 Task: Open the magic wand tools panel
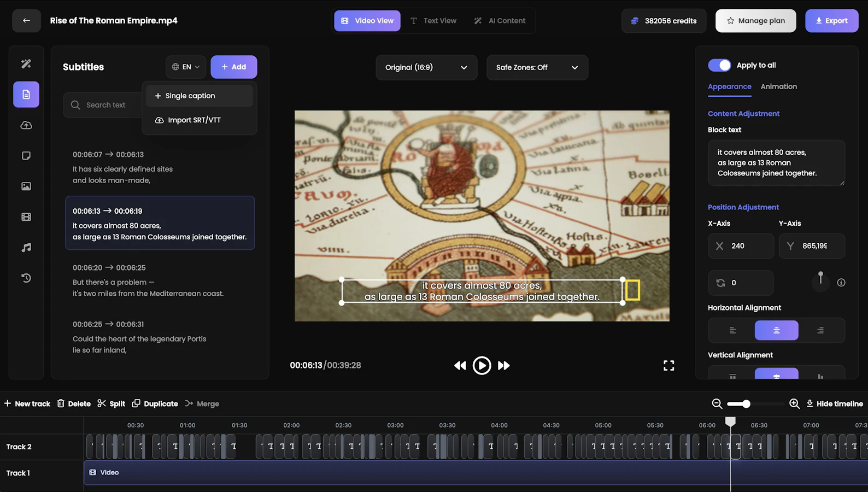[x=26, y=64]
